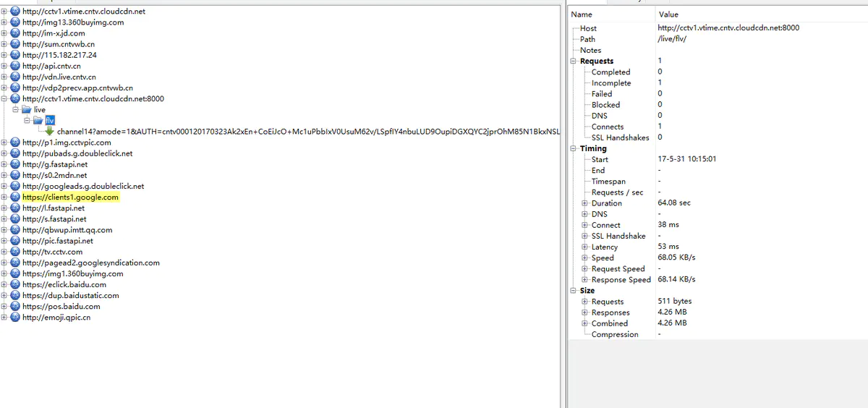Viewport: 868px width, 408px height.
Task: Expand the Duration row details
Action: coord(585,203)
